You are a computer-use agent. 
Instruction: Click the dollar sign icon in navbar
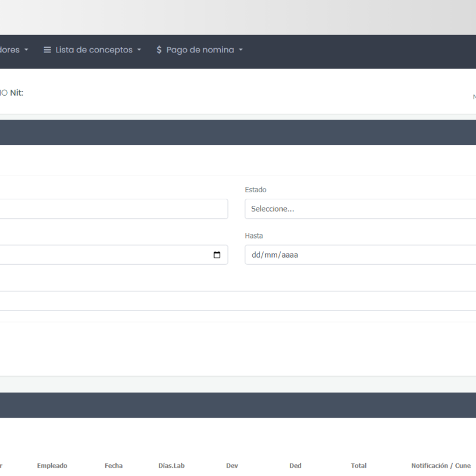[x=159, y=50]
